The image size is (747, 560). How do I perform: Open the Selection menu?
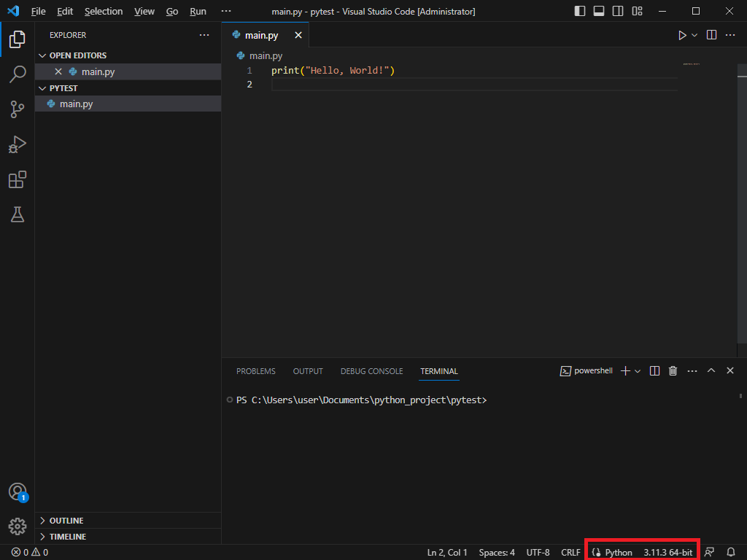point(104,12)
